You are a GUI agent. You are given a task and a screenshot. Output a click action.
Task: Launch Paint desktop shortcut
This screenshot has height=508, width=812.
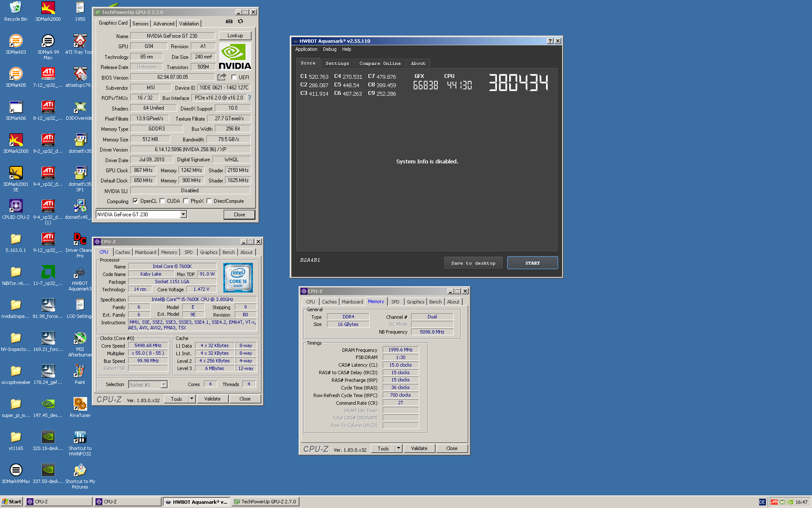(x=80, y=374)
